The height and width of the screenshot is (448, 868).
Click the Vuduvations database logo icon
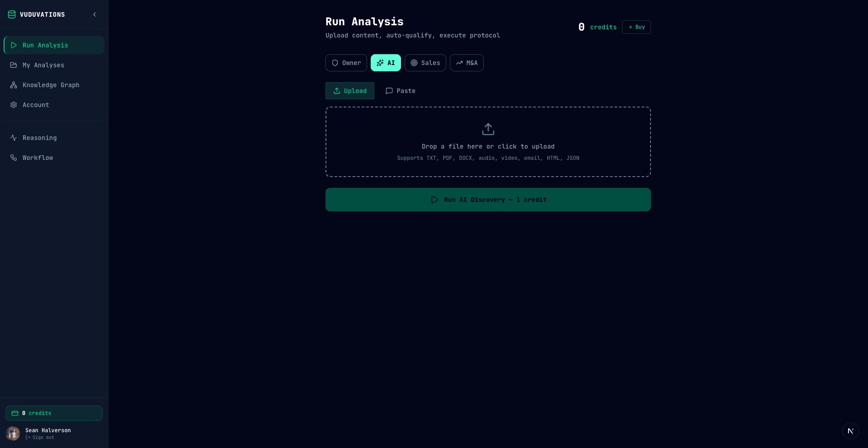[x=12, y=14]
